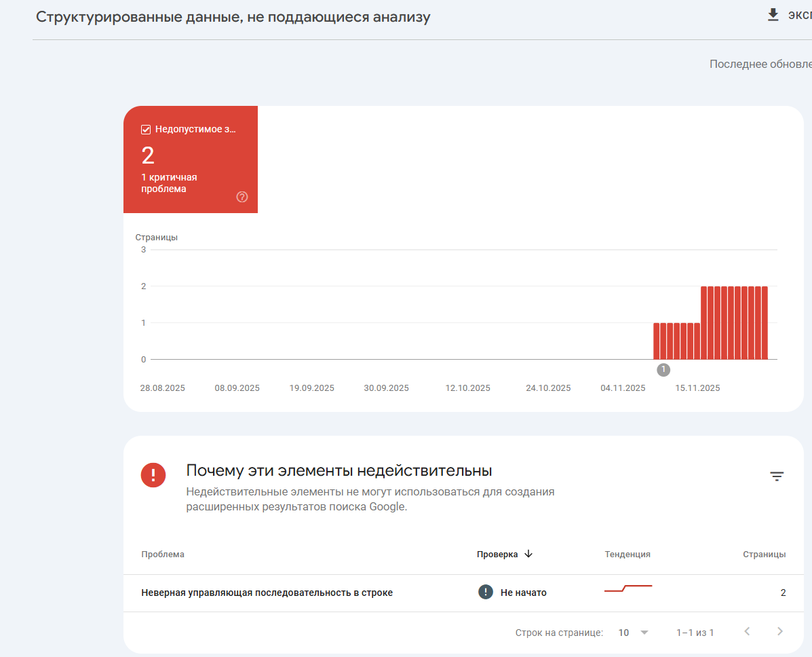
Task: Click chart date label 28.08.2025
Action: (162, 388)
